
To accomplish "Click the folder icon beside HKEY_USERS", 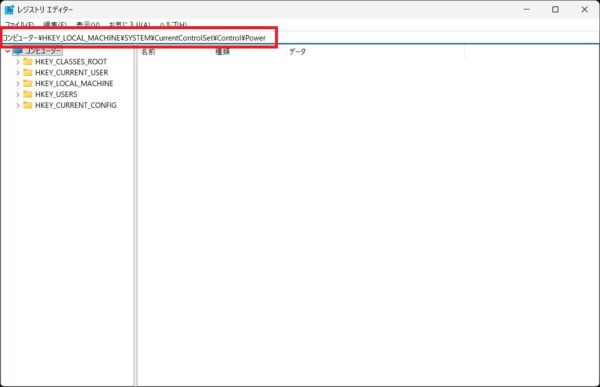I will pos(28,94).
